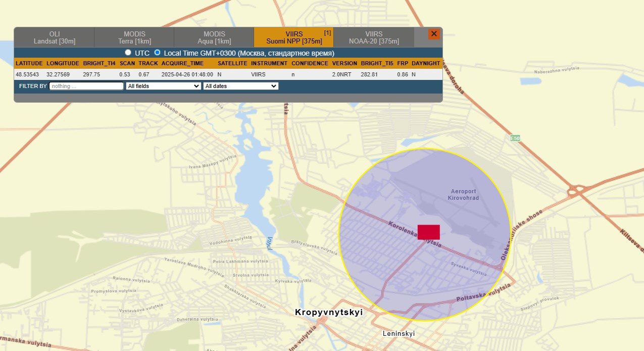Click the active VIIRS Suomi NPP tab
Screen dimensions: 644x351
[293, 37]
